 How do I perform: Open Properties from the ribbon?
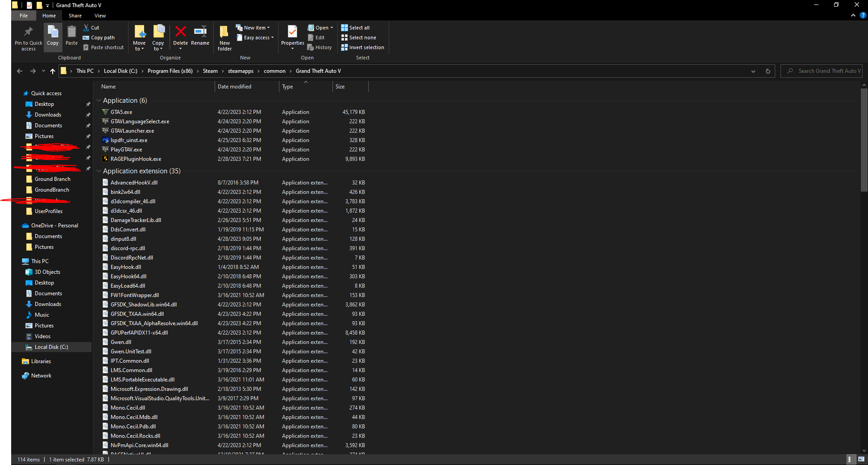(x=292, y=36)
